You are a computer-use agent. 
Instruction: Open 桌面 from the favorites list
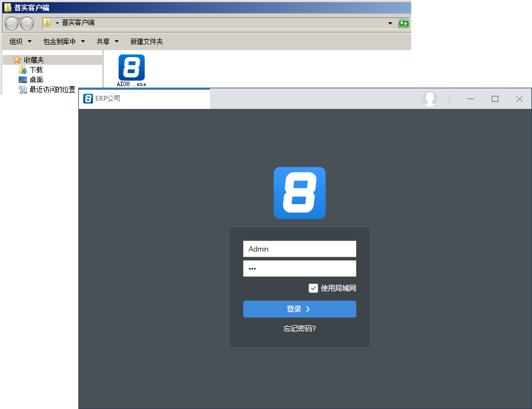click(x=36, y=80)
